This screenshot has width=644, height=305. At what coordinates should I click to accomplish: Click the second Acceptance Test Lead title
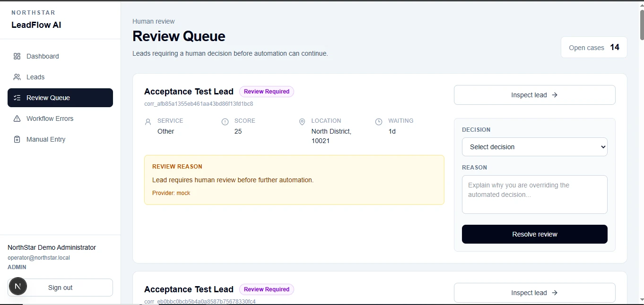(x=189, y=289)
